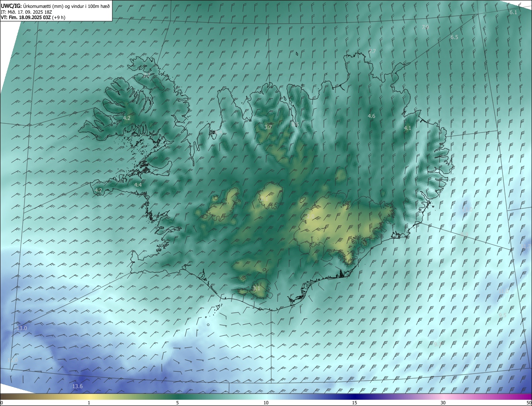Click the '(+9 h)' forecast offset
The height and width of the screenshot is (406, 532).
pos(59,17)
